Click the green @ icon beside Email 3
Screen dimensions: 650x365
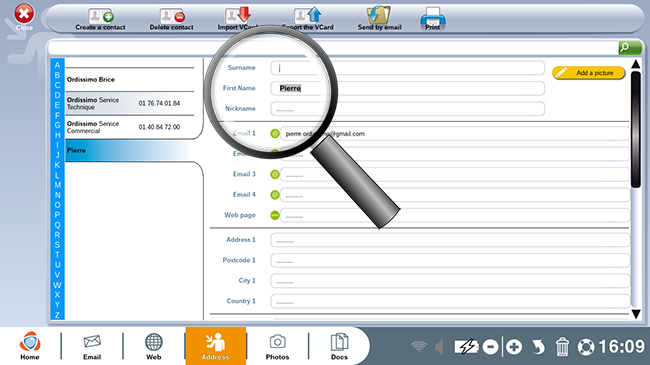point(275,175)
